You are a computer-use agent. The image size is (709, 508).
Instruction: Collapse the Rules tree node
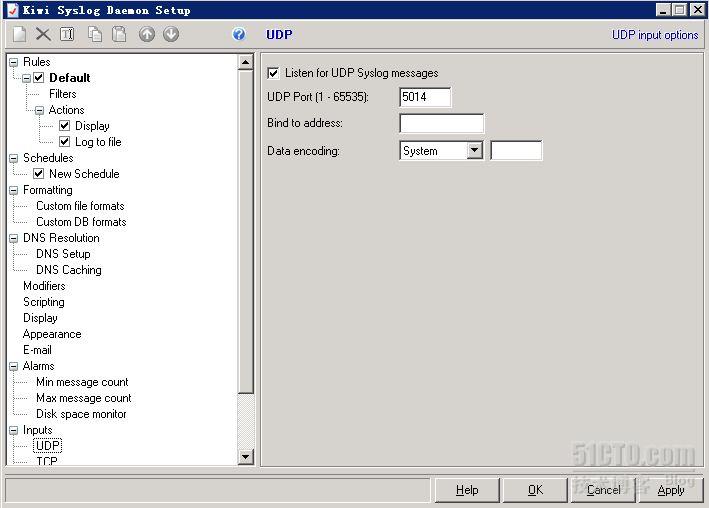(14, 62)
